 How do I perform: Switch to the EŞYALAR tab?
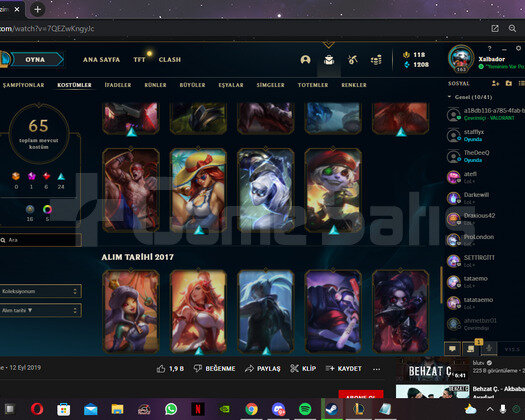[231, 85]
